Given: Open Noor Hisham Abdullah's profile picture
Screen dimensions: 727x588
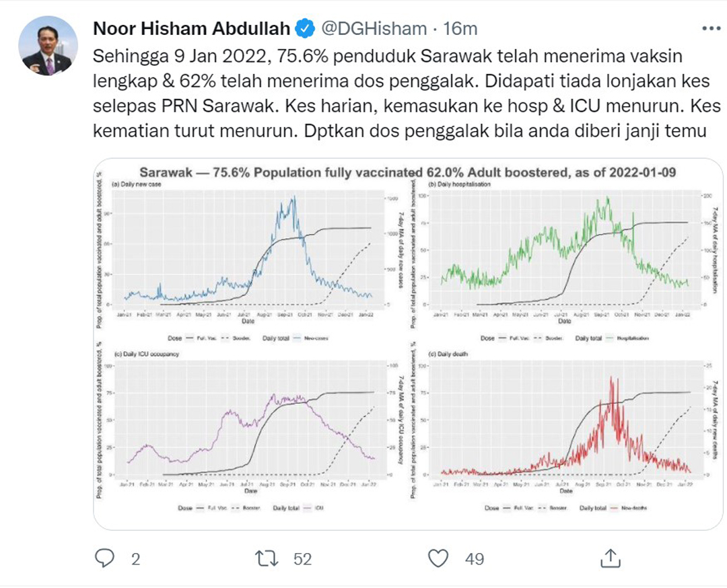Looking at the screenshot, I should tap(48, 46).
